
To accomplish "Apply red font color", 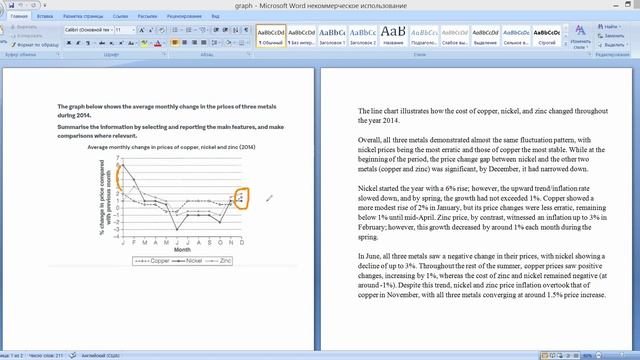I will (158, 43).
